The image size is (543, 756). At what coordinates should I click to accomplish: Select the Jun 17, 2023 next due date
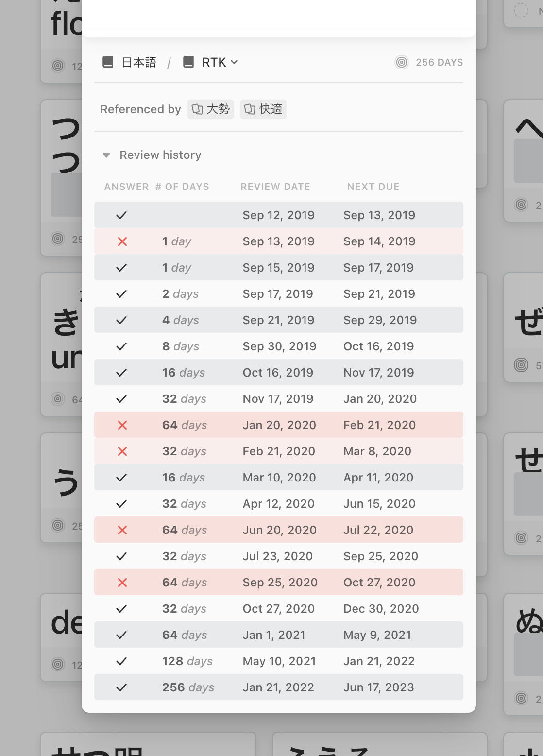click(378, 687)
